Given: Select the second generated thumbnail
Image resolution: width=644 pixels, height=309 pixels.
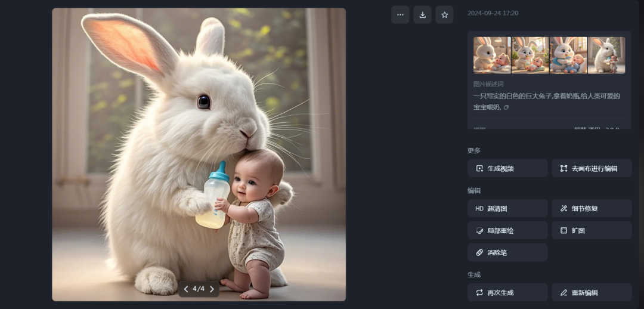Looking at the screenshot, I should 530,55.
